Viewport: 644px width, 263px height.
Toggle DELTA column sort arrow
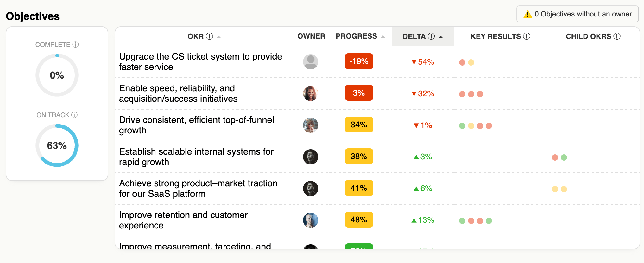[441, 37]
